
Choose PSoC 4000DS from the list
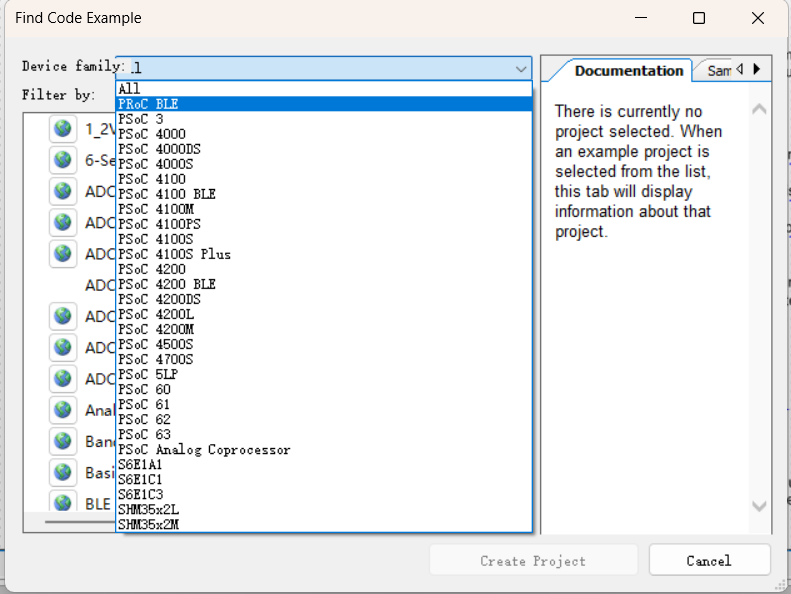[x=324, y=149]
